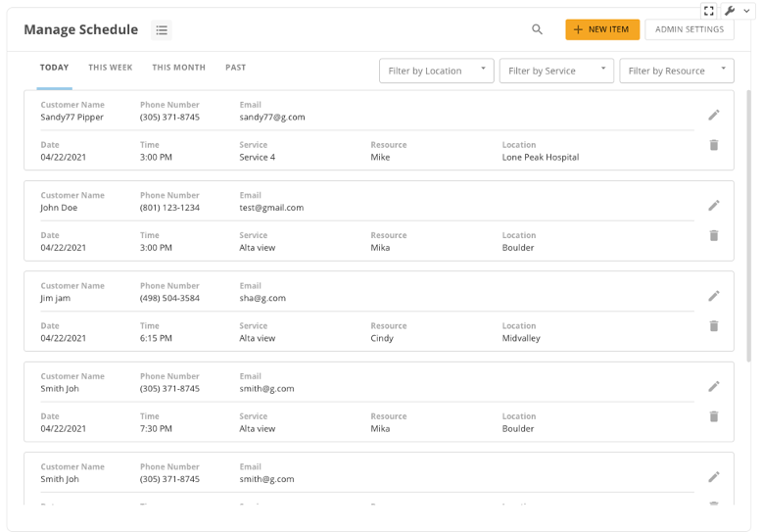761x532 pixels.
Task: Click the NEW ITEM button
Action: [602, 29]
